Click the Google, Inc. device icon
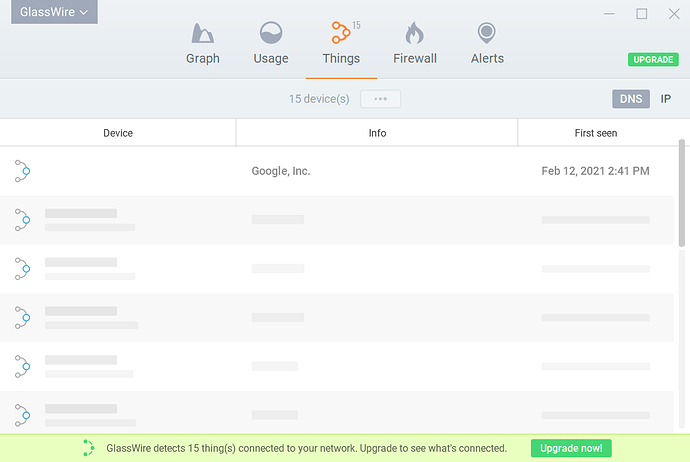This screenshot has width=690, height=462. coord(23,171)
